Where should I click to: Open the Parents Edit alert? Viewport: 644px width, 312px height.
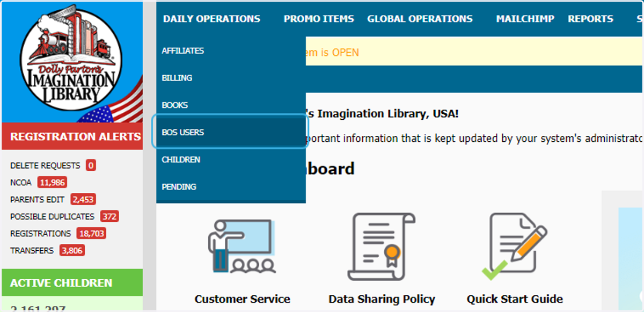pos(37,200)
